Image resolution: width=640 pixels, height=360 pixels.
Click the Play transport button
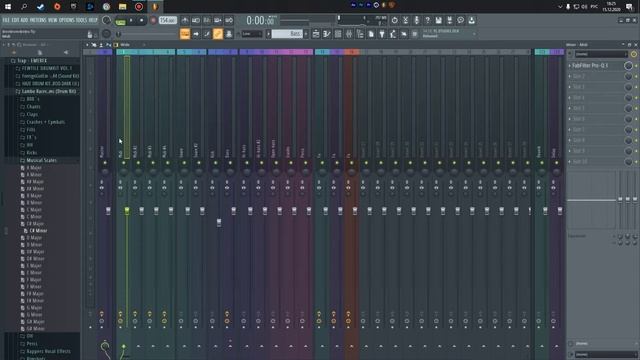[x=131, y=20]
